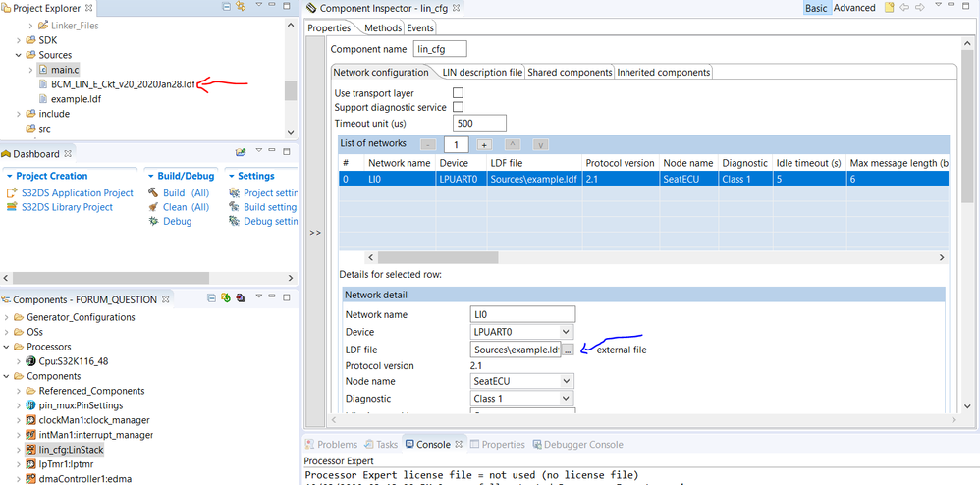Screen dimensions: 980x485
Task: Click the main.c file icon
Action: (43, 70)
